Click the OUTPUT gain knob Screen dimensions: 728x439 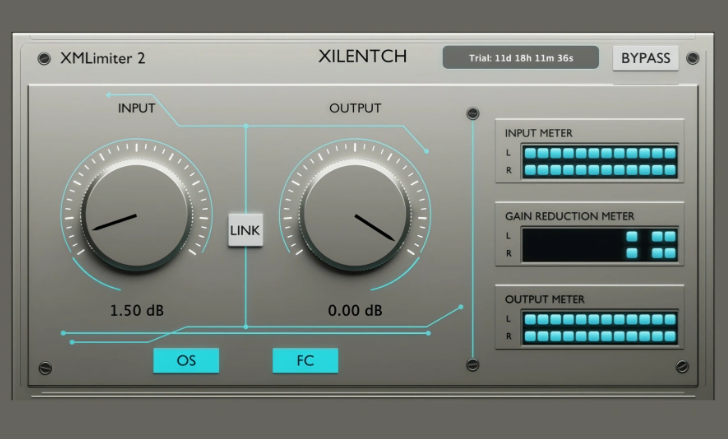(355, 216)
